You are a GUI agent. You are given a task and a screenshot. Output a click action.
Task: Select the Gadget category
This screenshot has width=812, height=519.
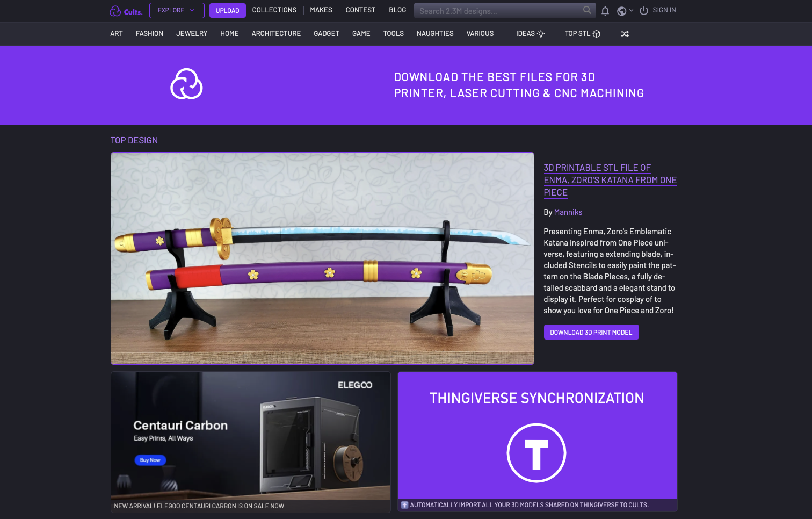point(327,34)
